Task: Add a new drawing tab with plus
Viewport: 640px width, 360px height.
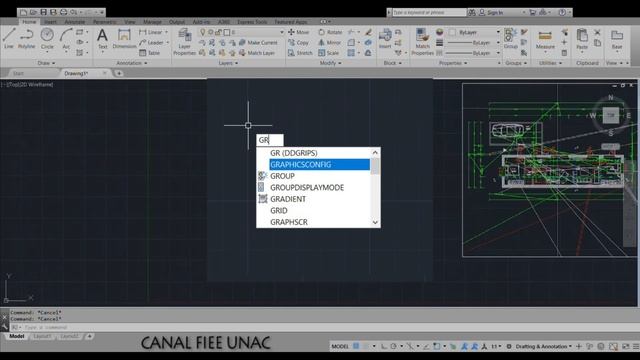Action: [119, 73]
